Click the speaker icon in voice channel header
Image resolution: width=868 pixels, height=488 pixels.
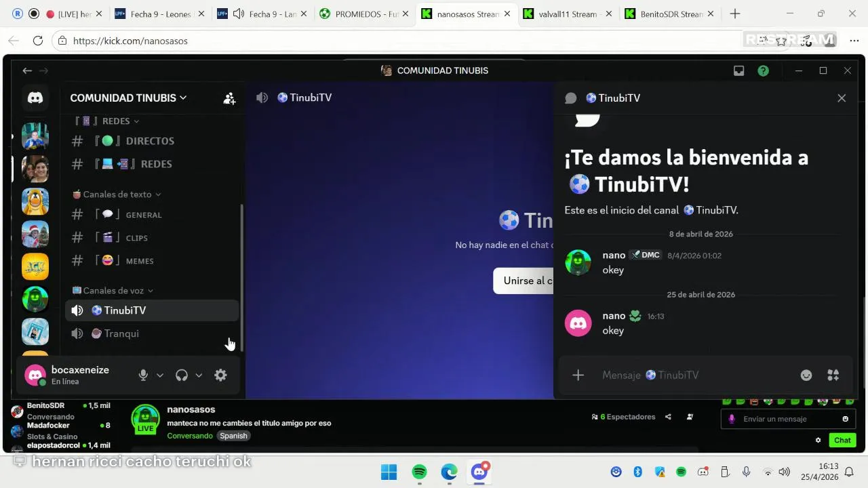pos(262,98)
